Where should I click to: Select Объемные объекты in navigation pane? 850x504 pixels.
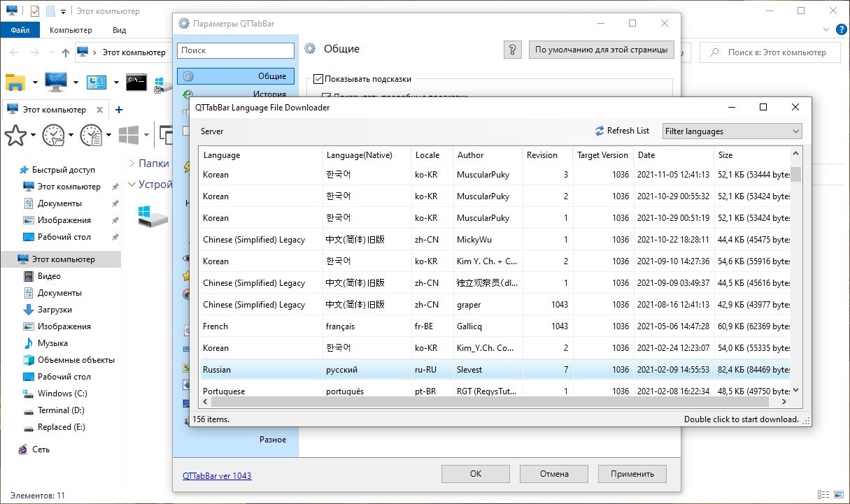point(76,360)
